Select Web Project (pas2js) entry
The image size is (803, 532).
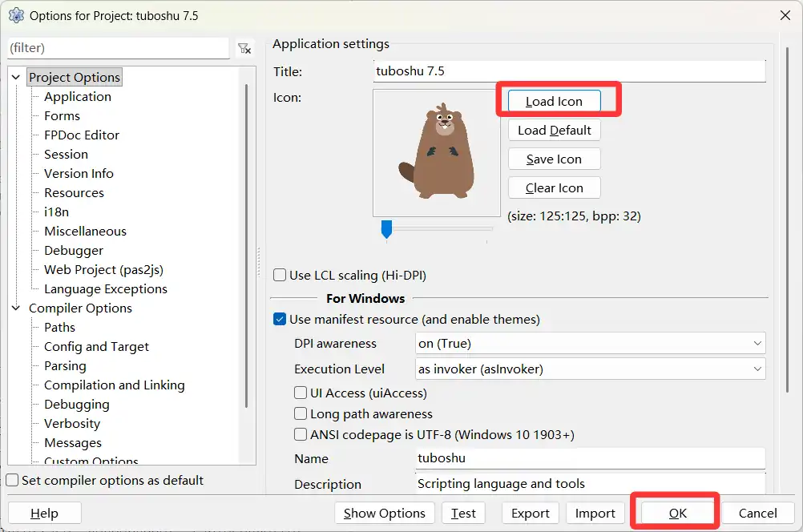103,269
